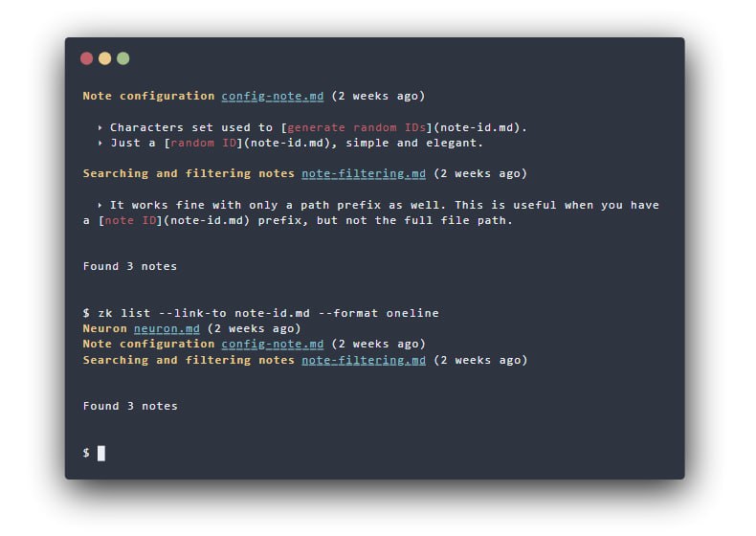Click the "$" prompt on the last line
This screenshot has height=536, width=756.
(86, 453)
